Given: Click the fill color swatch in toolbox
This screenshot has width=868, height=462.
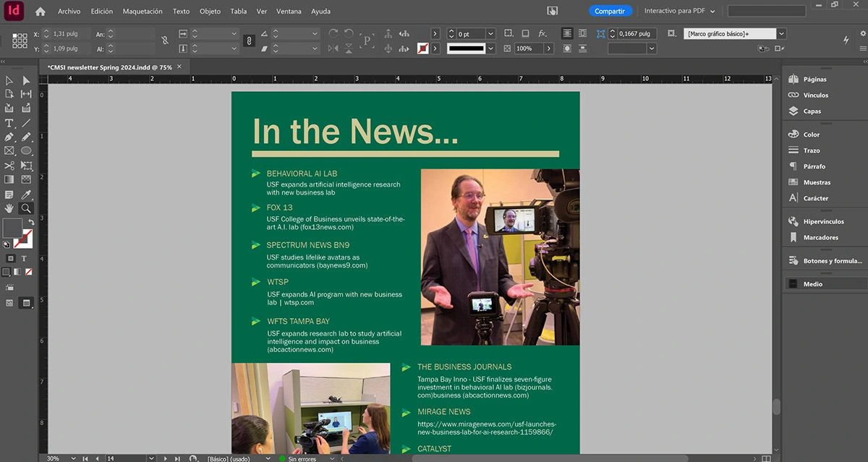Looking at the screenshot, I should pyautogui.click(x=12, y=228).
